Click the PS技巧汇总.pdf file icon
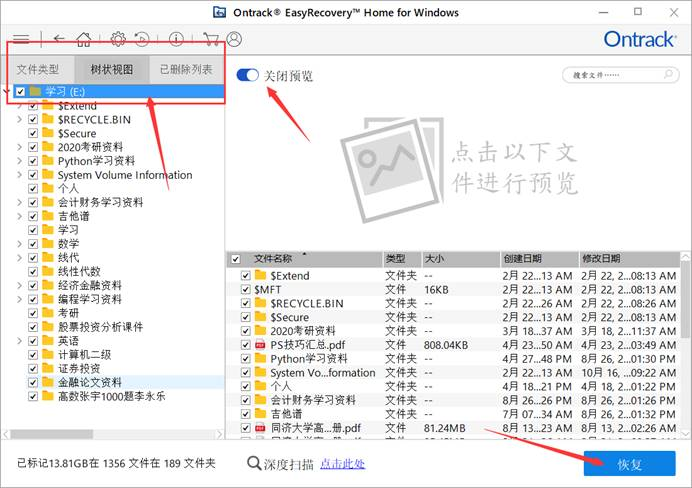692x488 pixels. point(260,345)
